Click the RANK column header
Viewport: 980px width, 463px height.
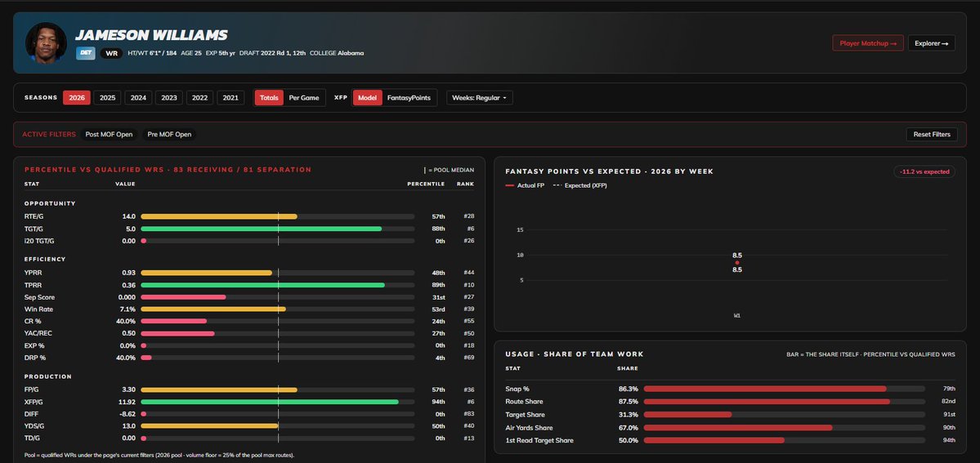465,185
